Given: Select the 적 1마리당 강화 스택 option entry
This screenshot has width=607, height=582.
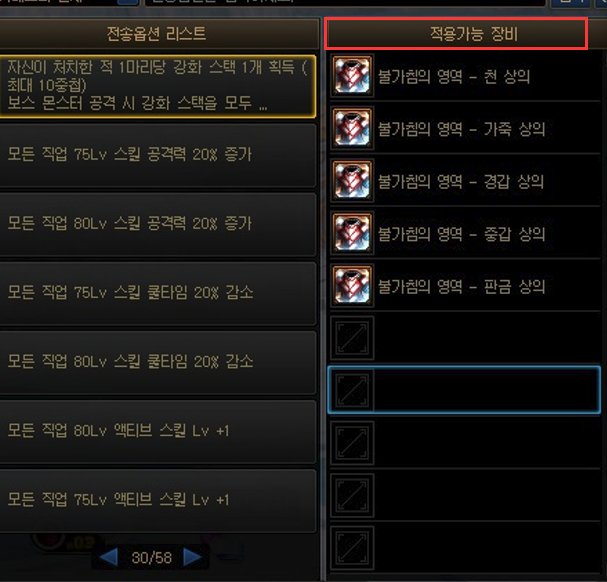Looking at the screenshot, I should click(158, 86).
